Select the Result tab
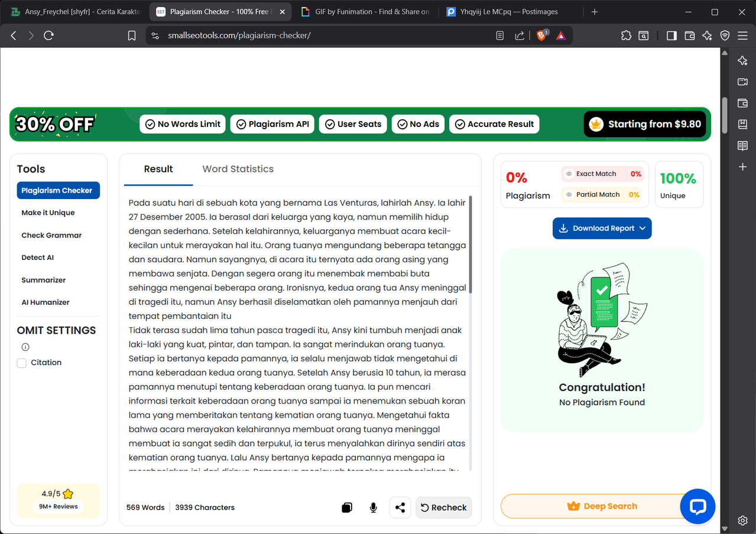This screenshot has width=756, height=534. click(158, 169)
